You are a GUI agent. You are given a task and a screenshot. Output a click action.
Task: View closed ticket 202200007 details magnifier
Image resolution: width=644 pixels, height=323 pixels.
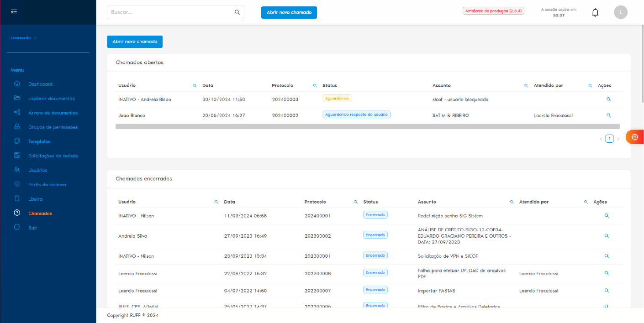point(607,291)
